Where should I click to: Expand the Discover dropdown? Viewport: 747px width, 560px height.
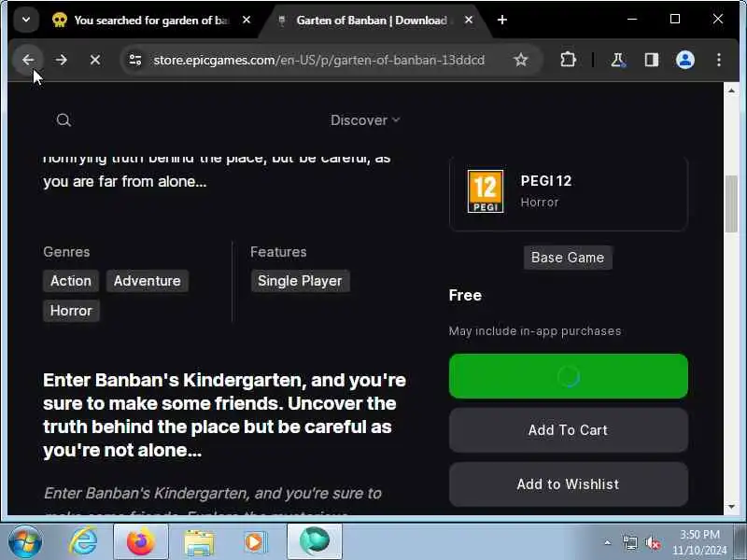coord(365,120)
